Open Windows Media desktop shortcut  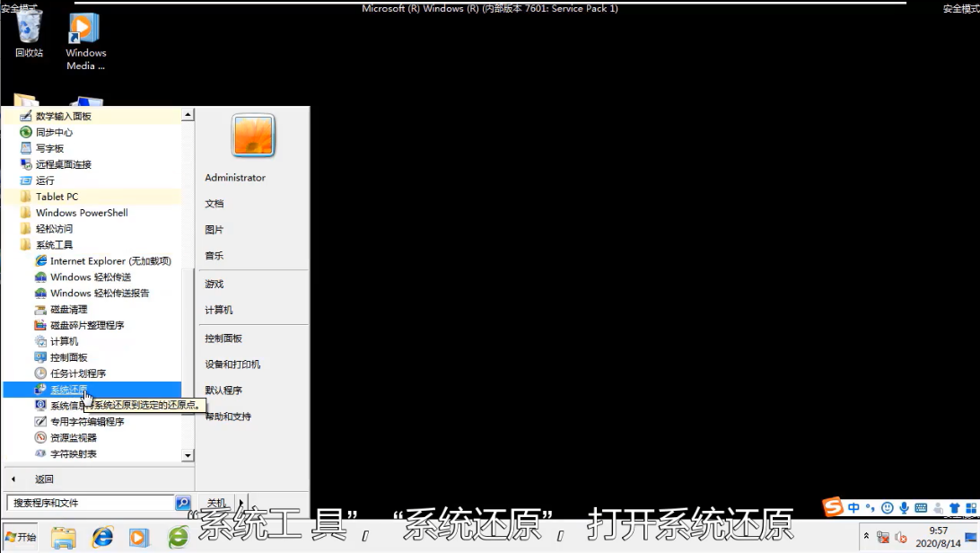coord(85,42)
